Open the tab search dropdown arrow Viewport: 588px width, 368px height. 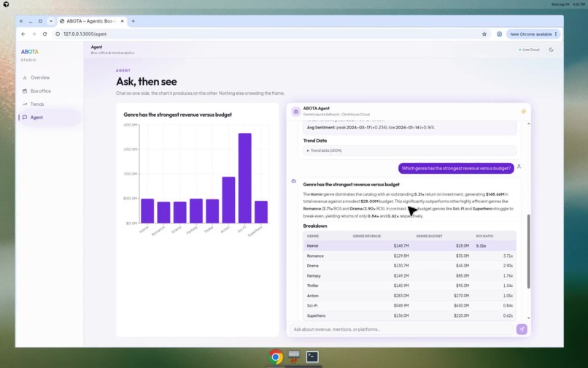coord(51,21)
